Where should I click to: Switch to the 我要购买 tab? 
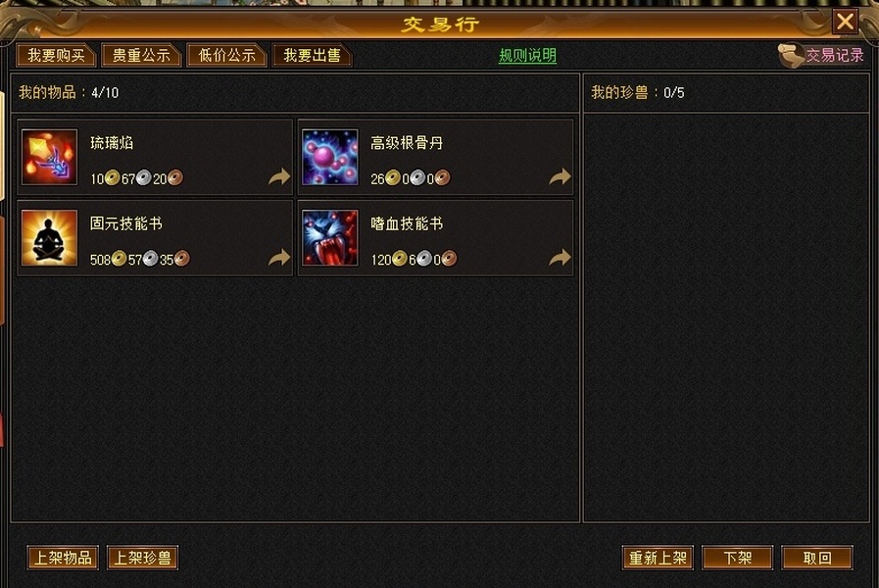(x=56, y=55)
